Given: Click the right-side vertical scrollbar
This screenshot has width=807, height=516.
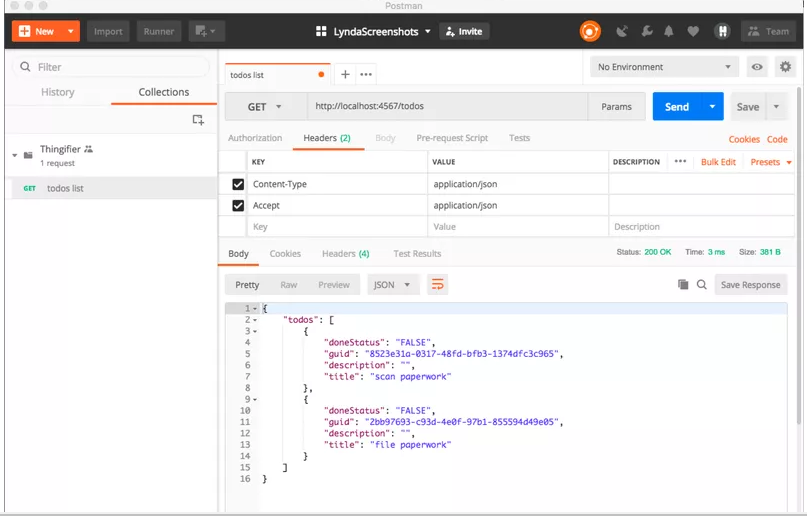Looking at the screenshot, I should 799,257.
